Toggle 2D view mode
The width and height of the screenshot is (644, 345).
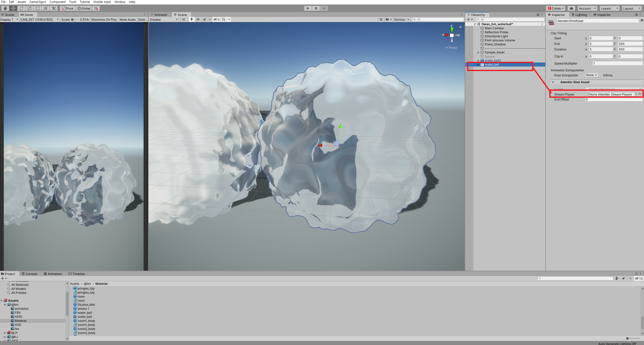pos(184,19)
